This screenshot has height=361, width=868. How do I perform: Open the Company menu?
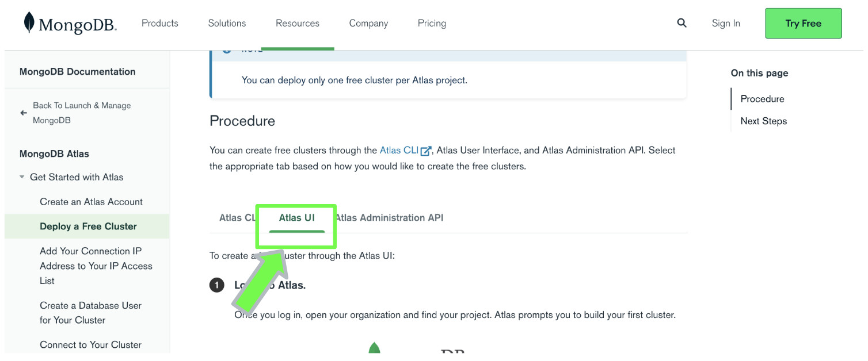pos(368,23)
